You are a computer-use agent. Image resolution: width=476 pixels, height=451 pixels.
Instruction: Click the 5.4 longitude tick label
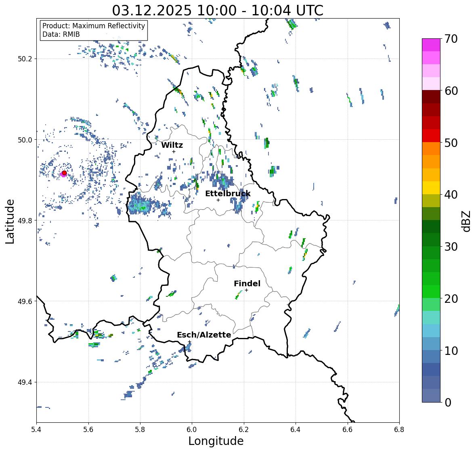point(36,429)
